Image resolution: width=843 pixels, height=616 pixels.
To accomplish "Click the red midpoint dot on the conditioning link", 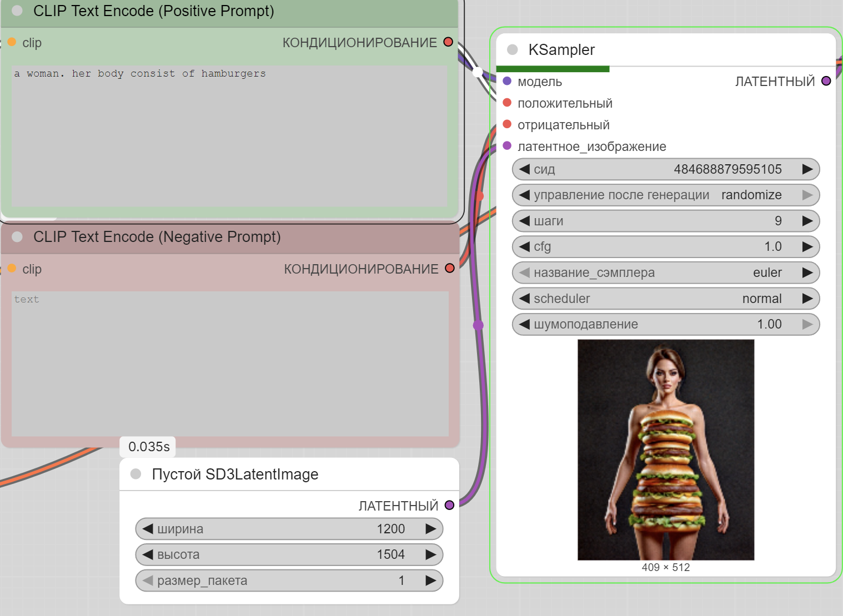I will (x=480, y=196).
